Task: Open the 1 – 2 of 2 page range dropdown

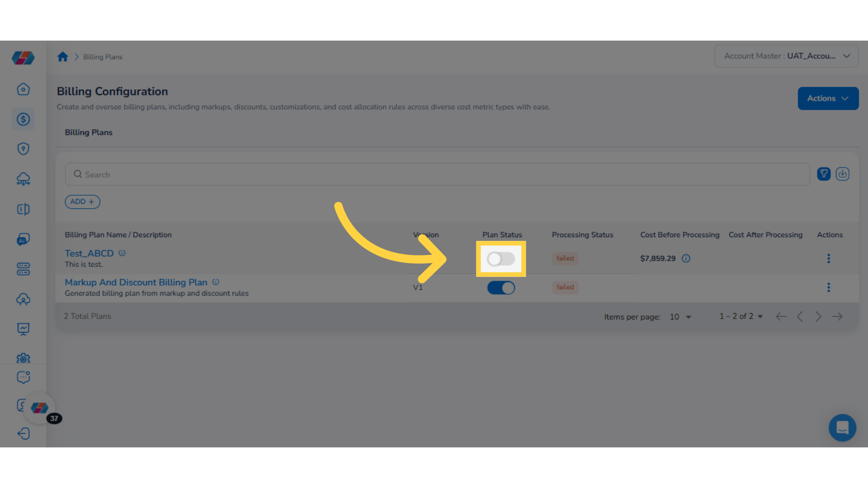Action: click(x=741, y=316)
